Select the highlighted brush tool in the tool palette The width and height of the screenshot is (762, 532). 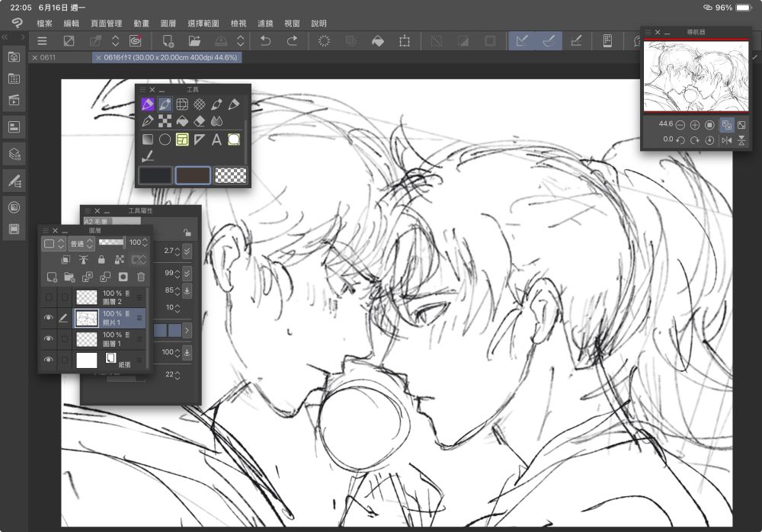click(165, 104)
